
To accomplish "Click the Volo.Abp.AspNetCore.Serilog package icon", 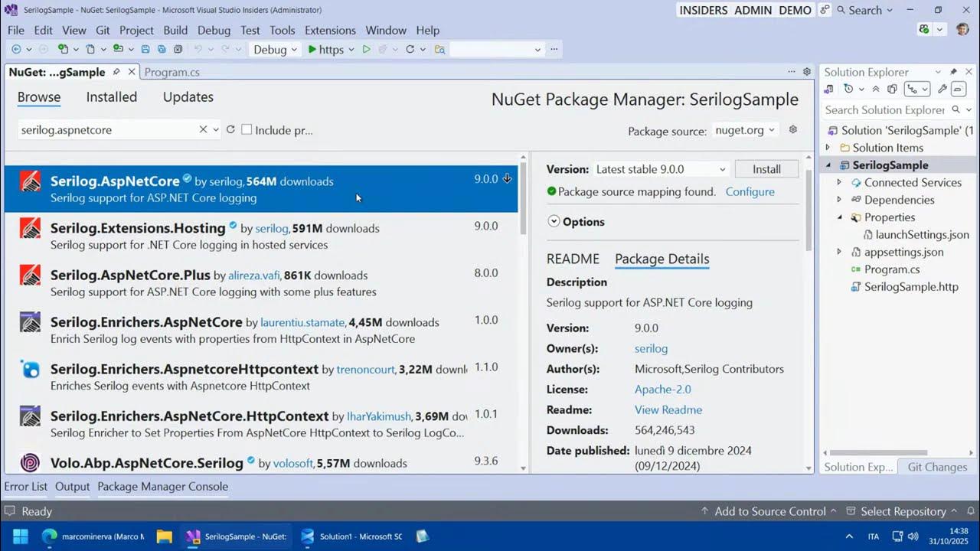I will 30,462.
